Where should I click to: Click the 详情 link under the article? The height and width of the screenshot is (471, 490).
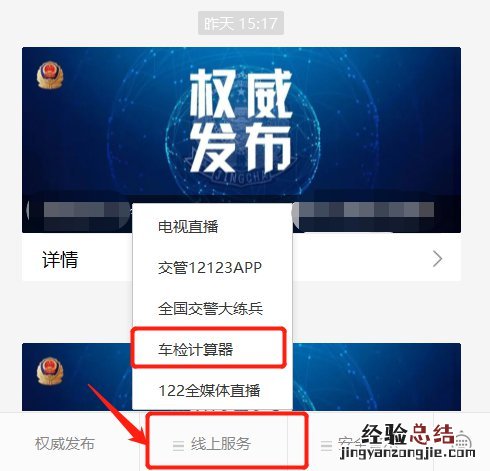coord(60,259)
